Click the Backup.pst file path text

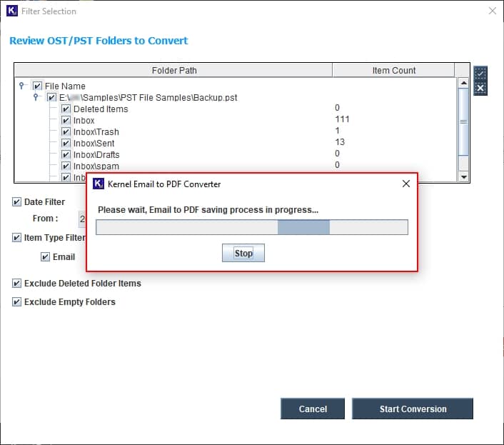(x=148, y=97)
